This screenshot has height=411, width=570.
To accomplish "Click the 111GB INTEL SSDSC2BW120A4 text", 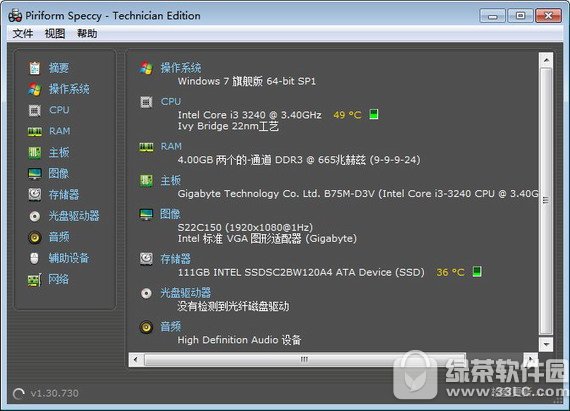I will 301,272.
